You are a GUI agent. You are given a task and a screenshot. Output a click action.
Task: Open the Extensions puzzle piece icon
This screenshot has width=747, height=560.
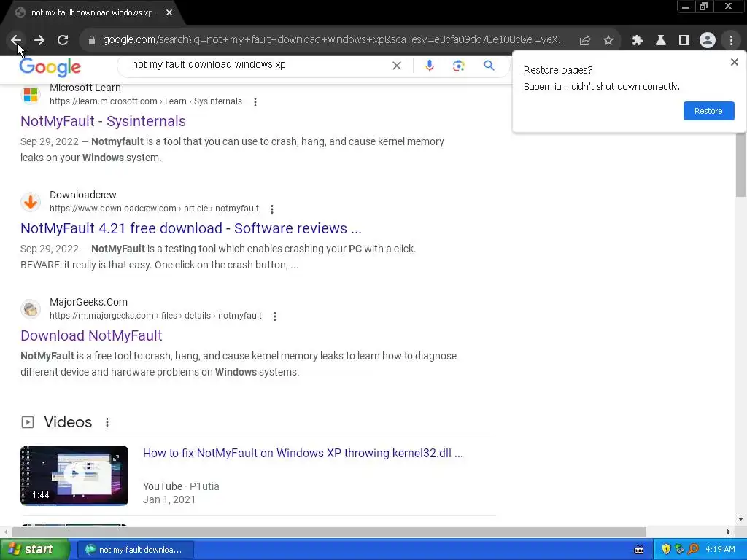(x=638, y=41)
